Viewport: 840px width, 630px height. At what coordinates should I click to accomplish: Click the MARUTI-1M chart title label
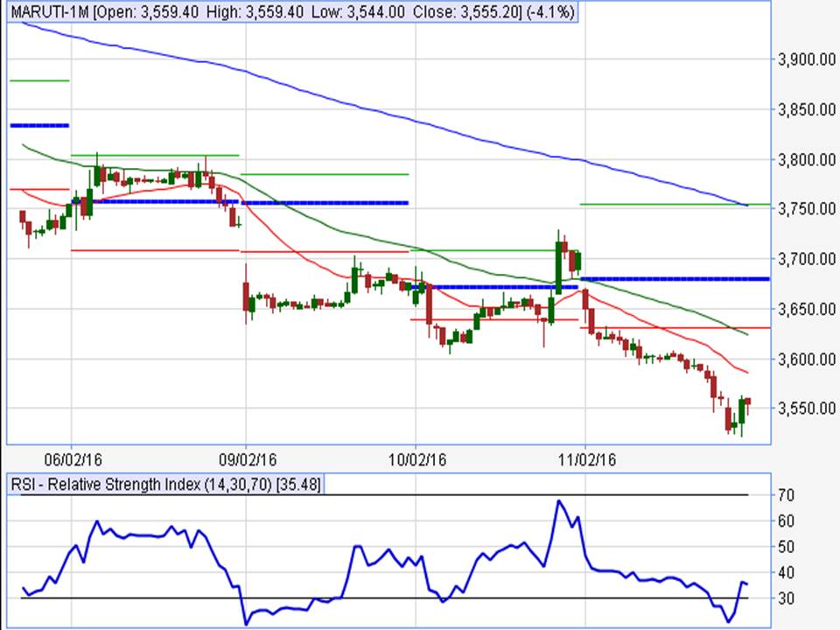click(292, 11)
